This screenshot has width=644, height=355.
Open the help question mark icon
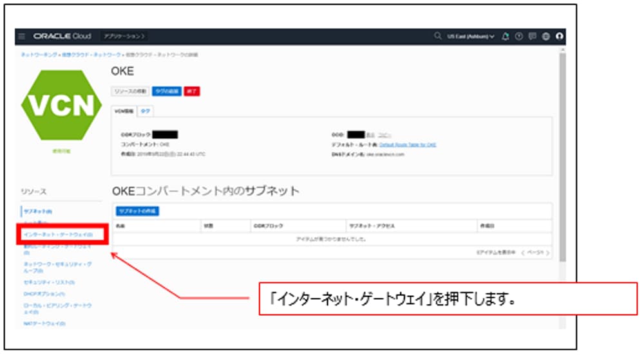click(x=518, y=37)
